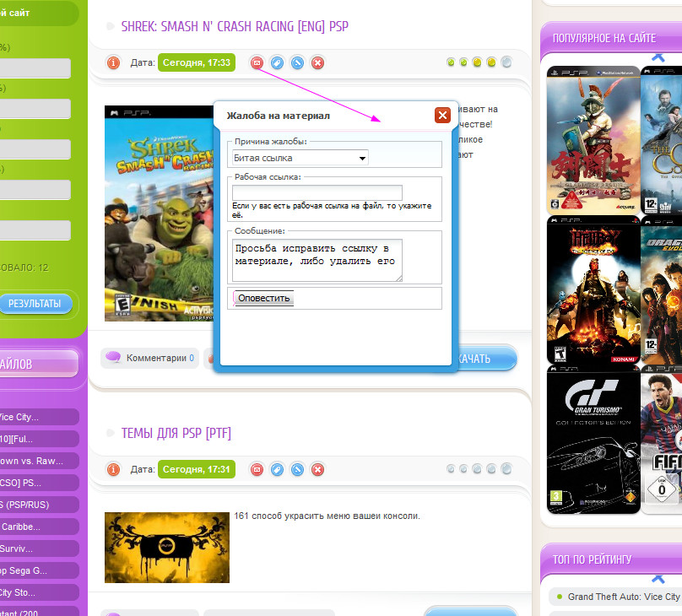Click the up arrow under Топ по рейтингу
The image size is (682, 616).
coord(658,579)
